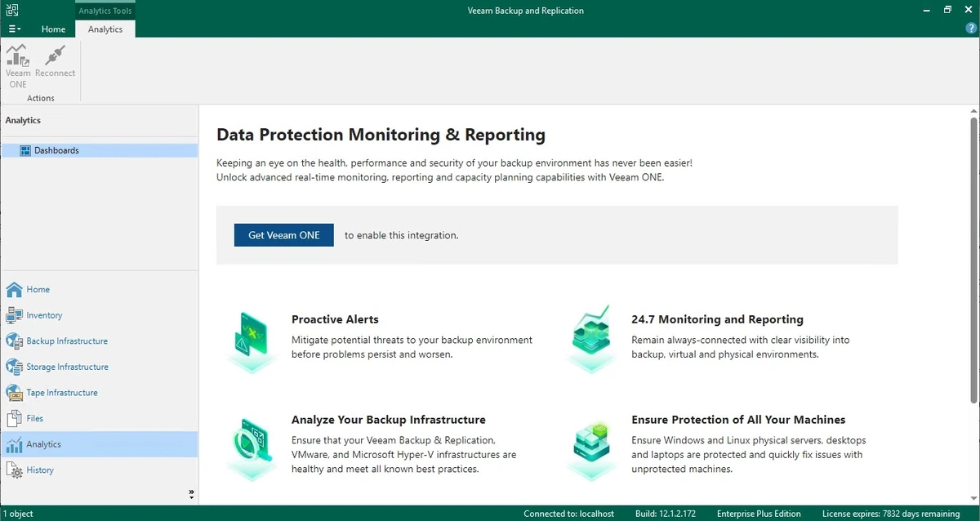
Task: Click the Home house icon in navigation
Action: click(x=14, y=289)
